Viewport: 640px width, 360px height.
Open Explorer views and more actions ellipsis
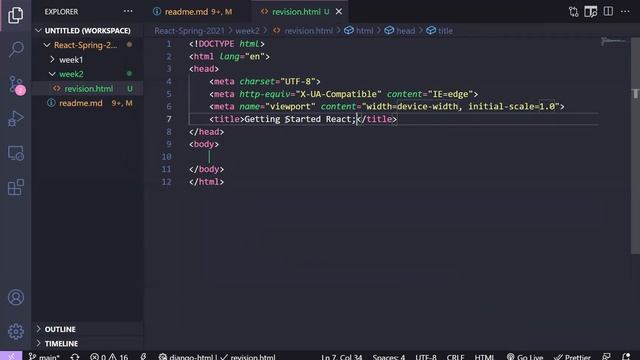(128, 11)
